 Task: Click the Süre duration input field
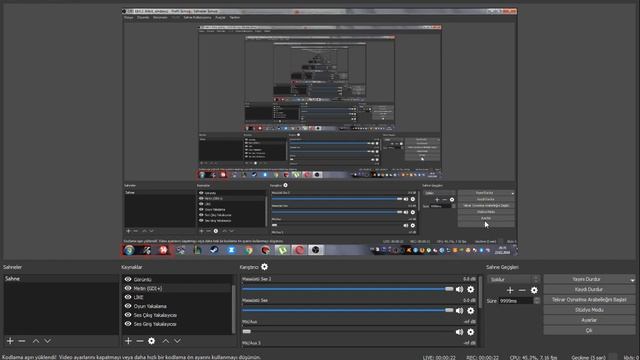(x=516, y=301)
